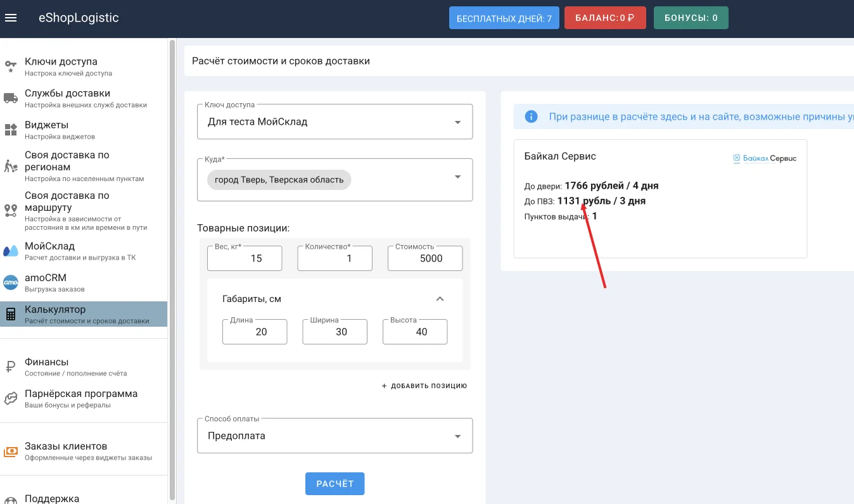This screenshot has height=504, width=854.
Task: Open the Поддержка menu item
Action: (84, 498)
